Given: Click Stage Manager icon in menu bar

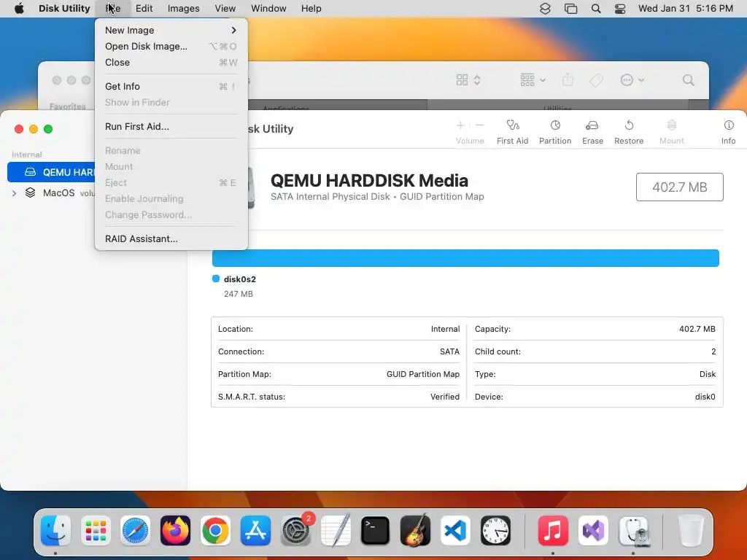Looking at the screenshot, I should 570,9.
